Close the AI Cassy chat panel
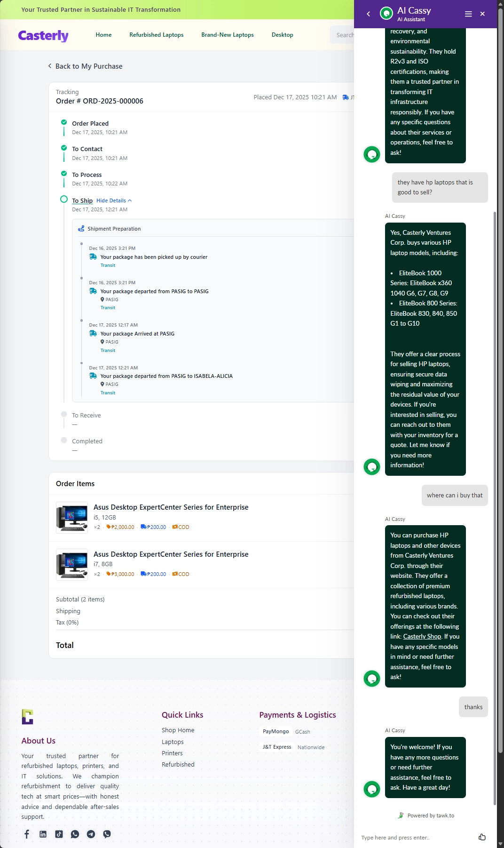 click(482, 14)
